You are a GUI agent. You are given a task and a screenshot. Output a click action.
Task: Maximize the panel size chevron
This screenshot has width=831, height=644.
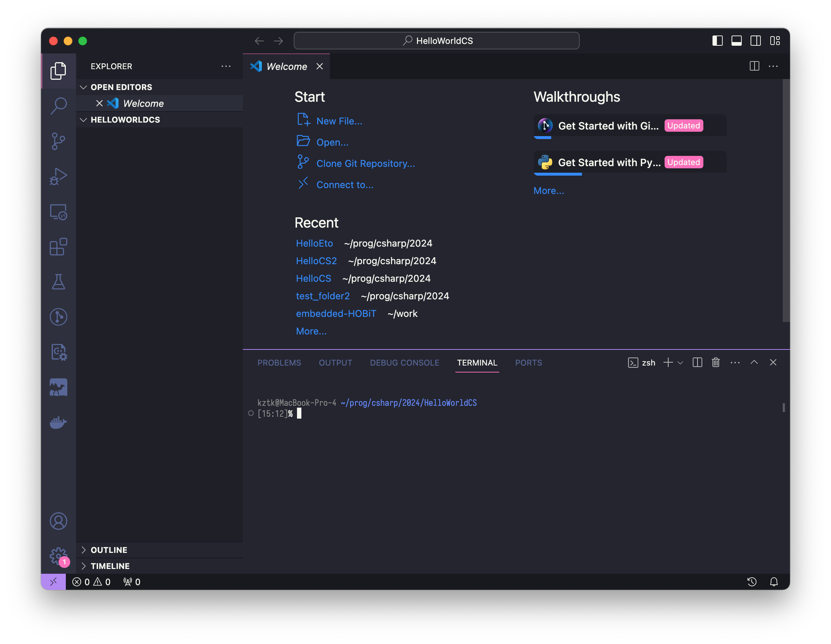(754, 362)
